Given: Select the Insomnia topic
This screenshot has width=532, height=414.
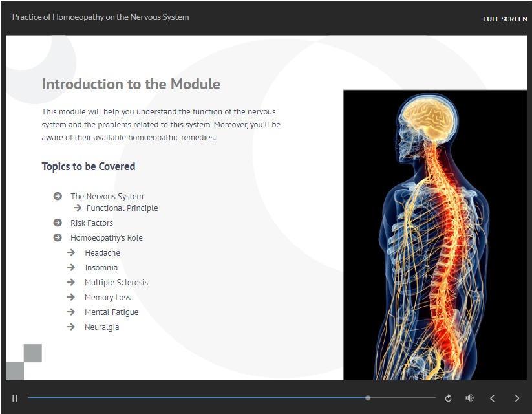Looking at the screenshot, I should pos(101,268).
